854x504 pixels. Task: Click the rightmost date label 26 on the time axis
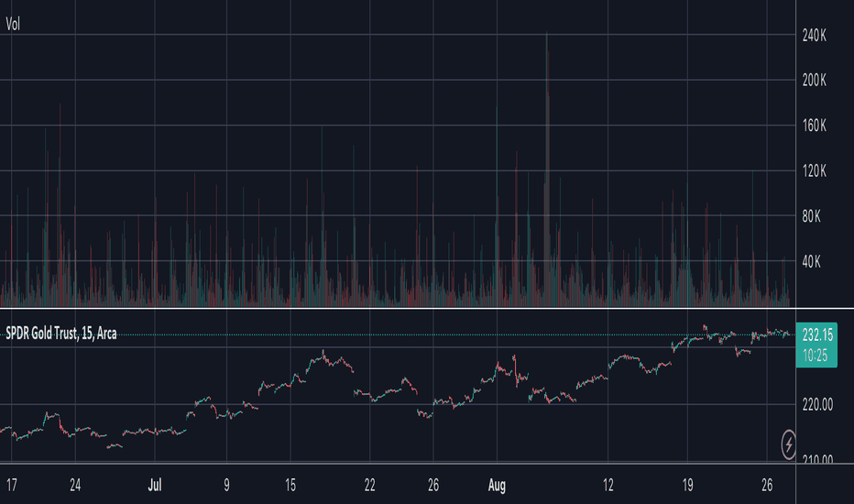[x=767, y=485]
